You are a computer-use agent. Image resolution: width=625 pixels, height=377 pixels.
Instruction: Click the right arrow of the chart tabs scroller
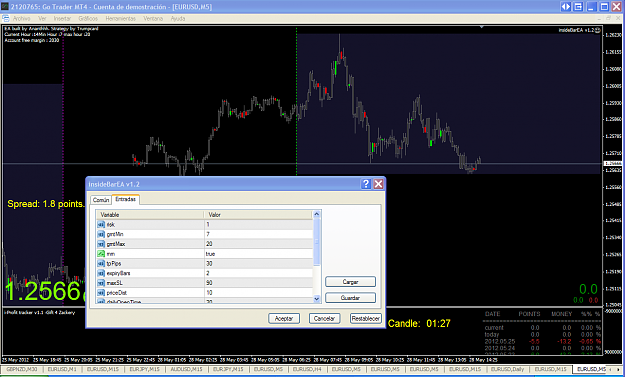click(x=619, y=370)
